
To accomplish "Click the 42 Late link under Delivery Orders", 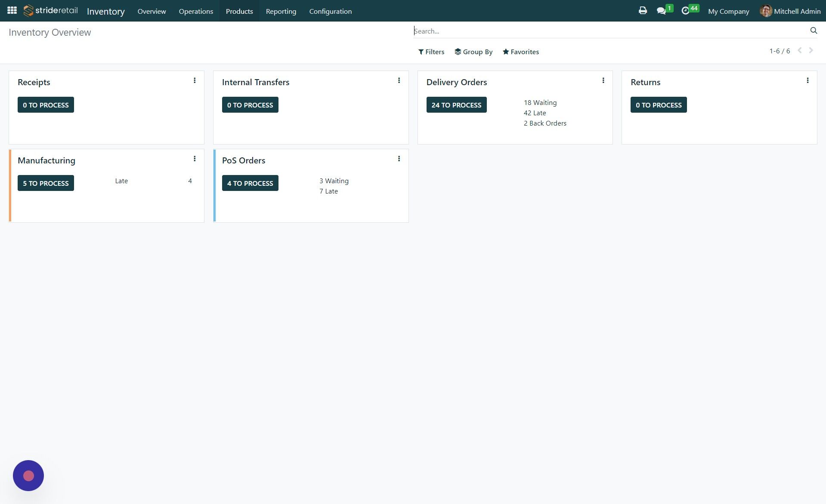I will pos(535,113).
